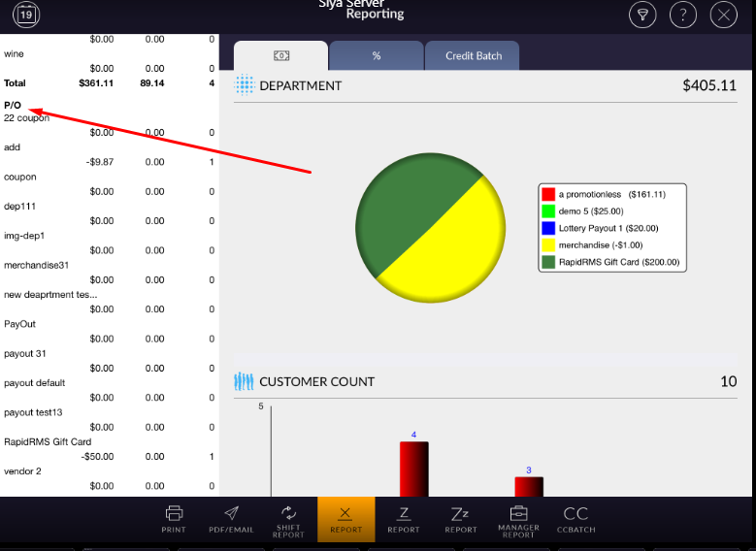Viewport: 756px width, 551px height.
Task: Switch to the Credit Batch tab
Action: click(x=474, y=56)
